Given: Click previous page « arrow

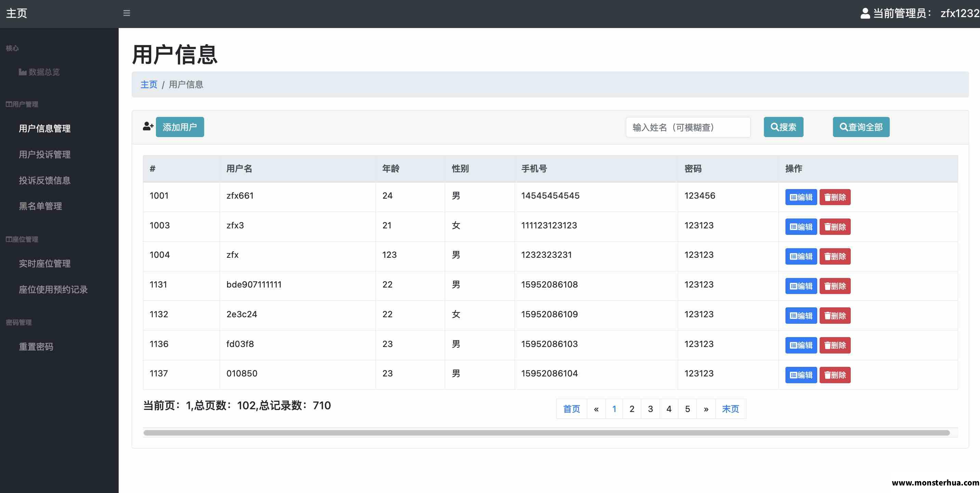Looking at the screenshot, I should tap(596, 409).
